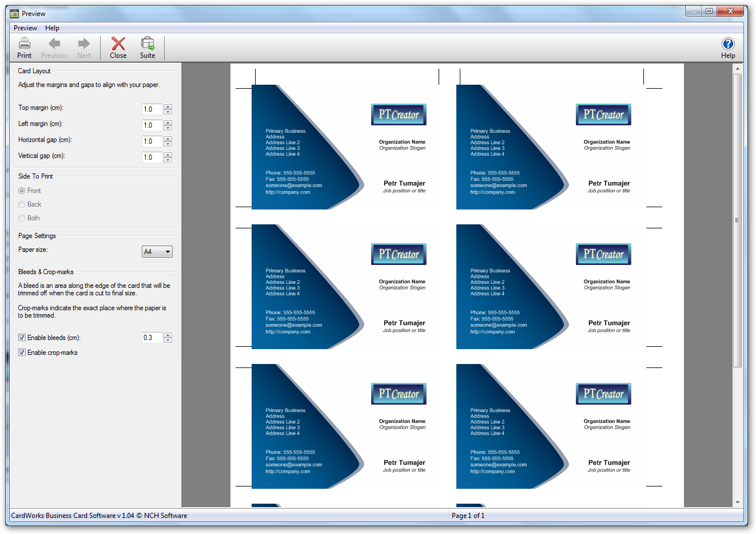Click the Vertical gap value field

152,157
